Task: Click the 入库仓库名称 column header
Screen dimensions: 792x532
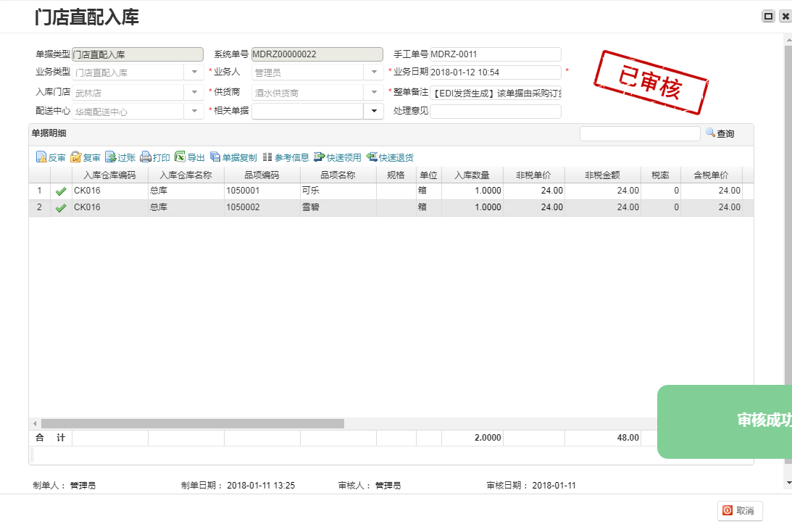Action: 186,175
